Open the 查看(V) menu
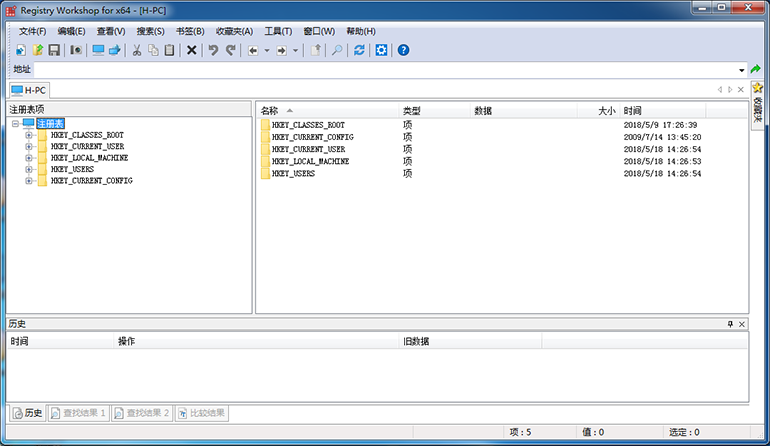Screen dimensions: 770x446 pyautogui.click(x=111, y=31)
